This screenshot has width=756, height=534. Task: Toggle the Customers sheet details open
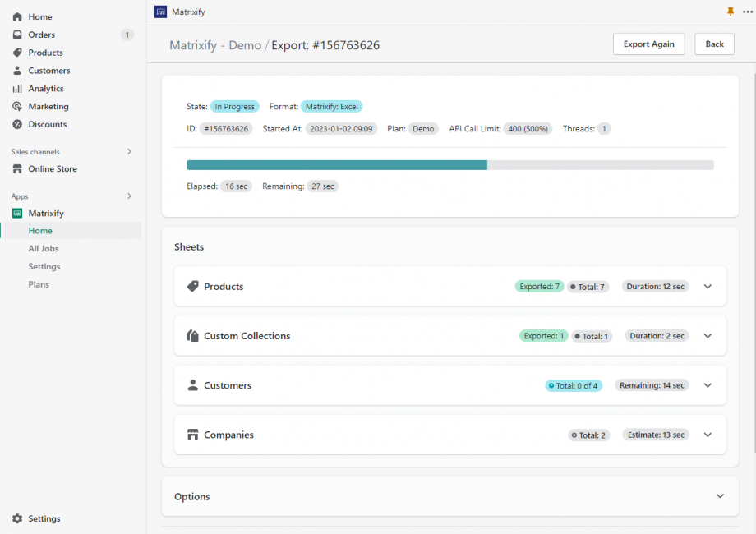pyautogui.click(x=708, y=385)
